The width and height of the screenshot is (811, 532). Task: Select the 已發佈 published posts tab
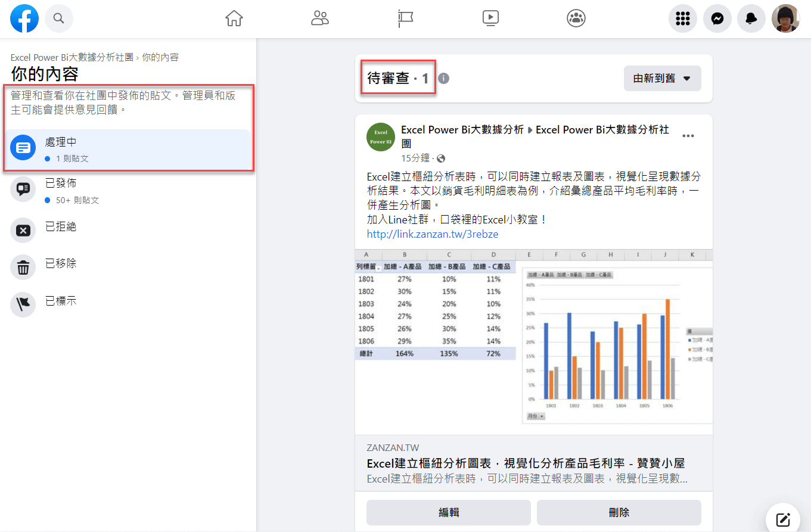[128, 190]
